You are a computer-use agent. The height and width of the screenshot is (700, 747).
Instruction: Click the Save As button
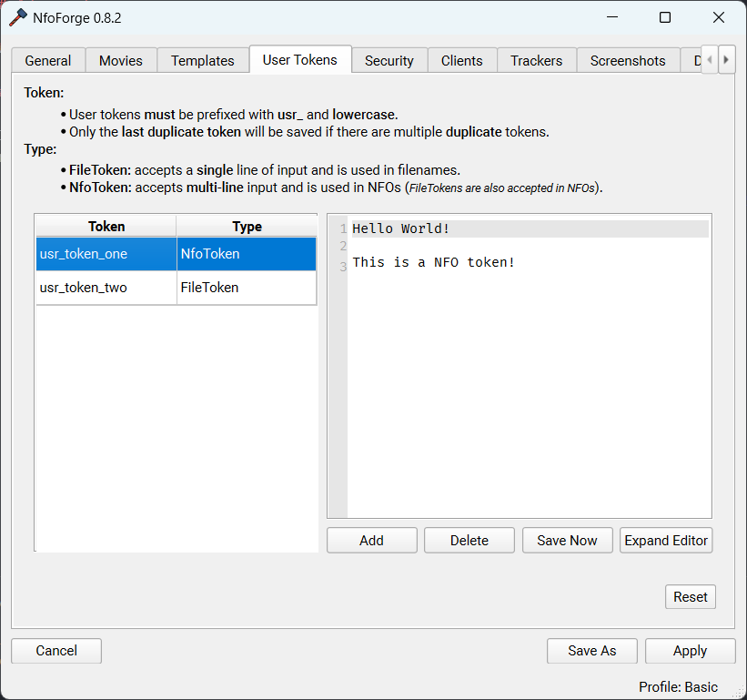592,651
